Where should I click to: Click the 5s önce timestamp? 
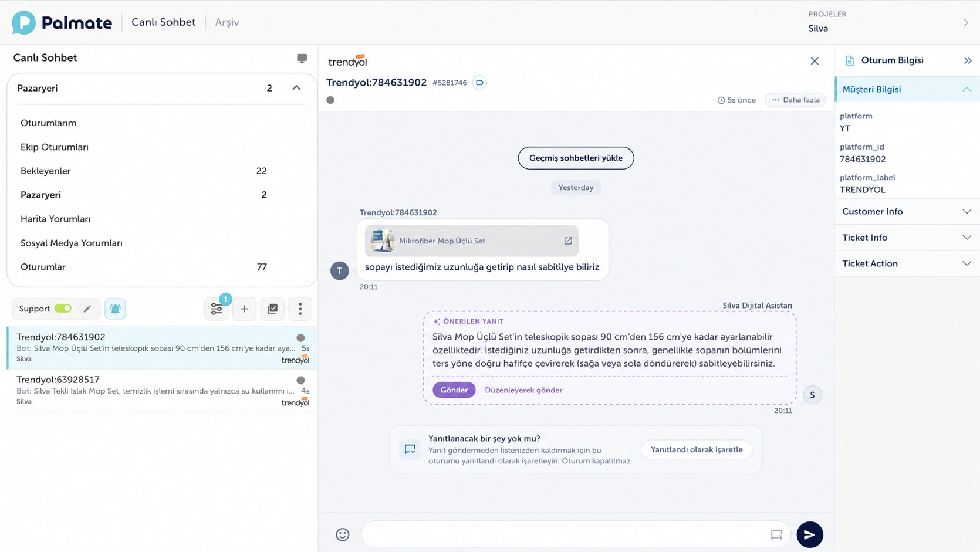736,100
